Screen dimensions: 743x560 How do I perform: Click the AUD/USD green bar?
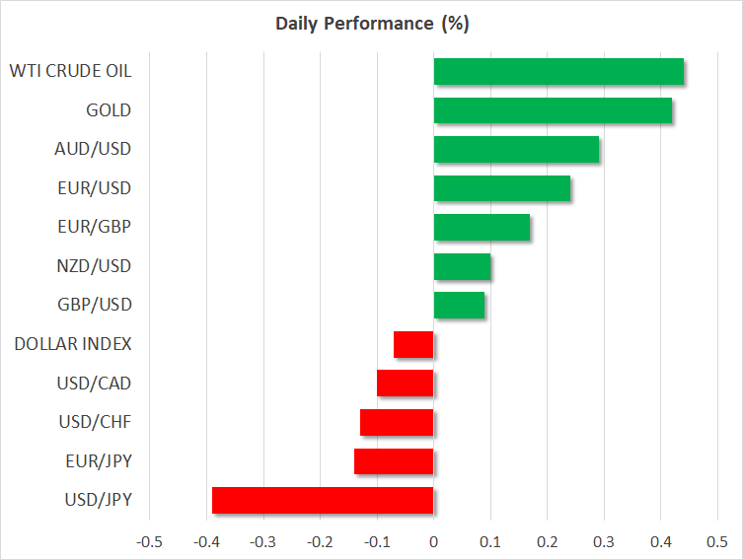tap(516, 149)
